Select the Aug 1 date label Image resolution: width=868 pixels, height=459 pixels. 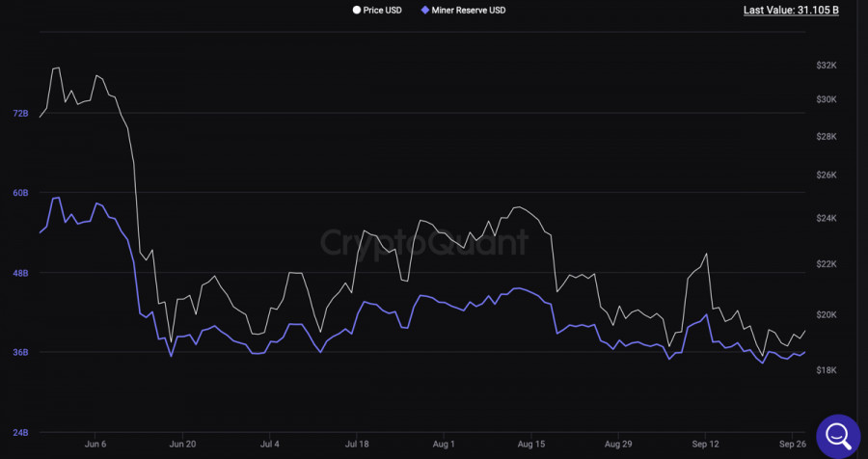[x=444, y=445]
